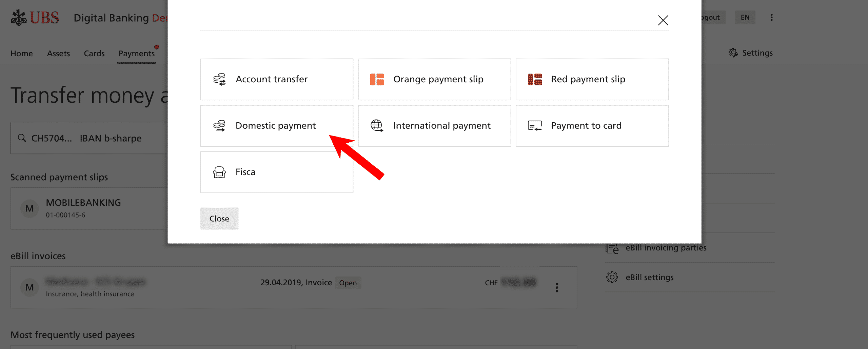Click the Settings gear icon
Screen dimensions: 868x349
(x=733, y=53)
